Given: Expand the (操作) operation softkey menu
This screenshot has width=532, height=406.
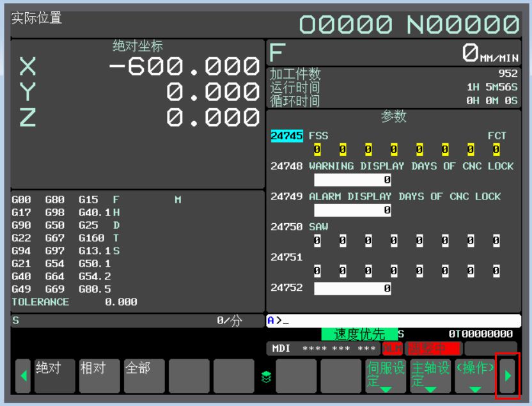Looking at the screenshot, I should (474, 376).
